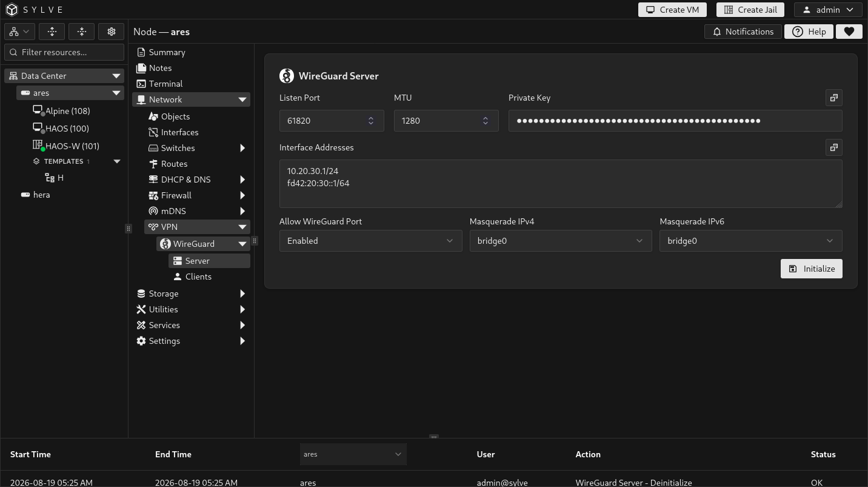The height and width of the screenshot is (487, 868).
Task: Click the Utilities tools icon
Action: click(141, 309)
